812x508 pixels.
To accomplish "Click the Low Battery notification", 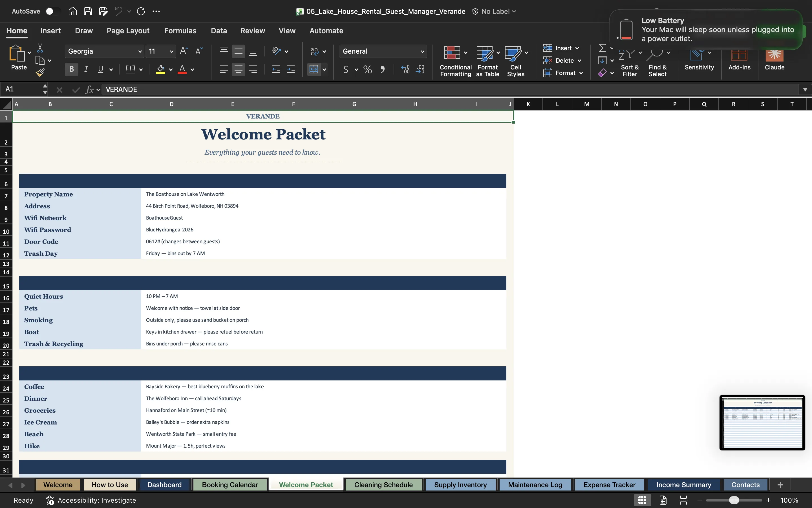I will [x=706, y=30].
